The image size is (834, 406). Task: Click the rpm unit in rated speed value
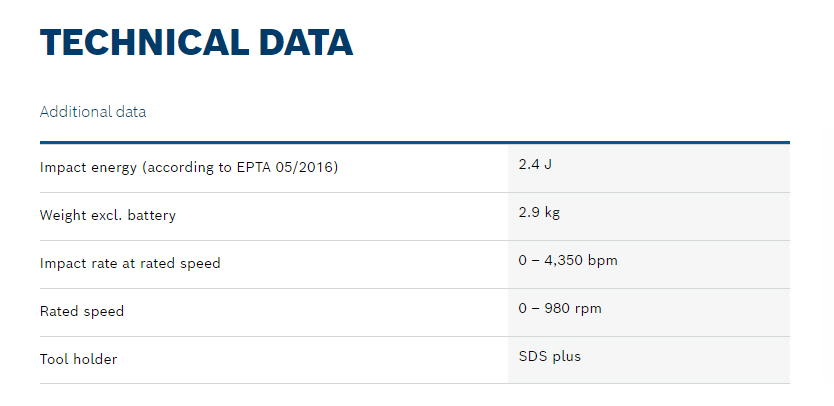pyautogui.click(x=588, y=308)
